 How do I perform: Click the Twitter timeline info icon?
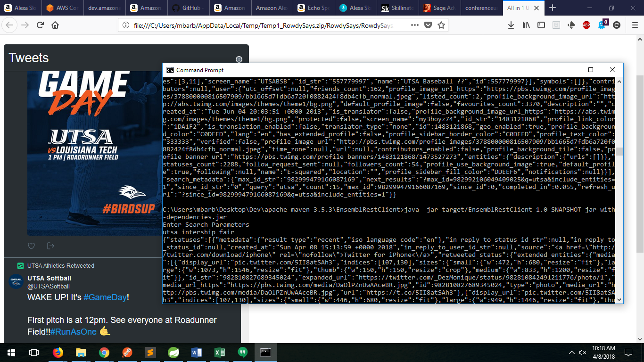(x=239, y=59)
